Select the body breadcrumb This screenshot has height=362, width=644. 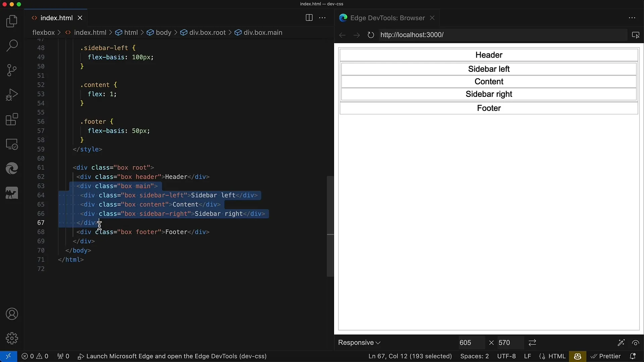[159, 33]
